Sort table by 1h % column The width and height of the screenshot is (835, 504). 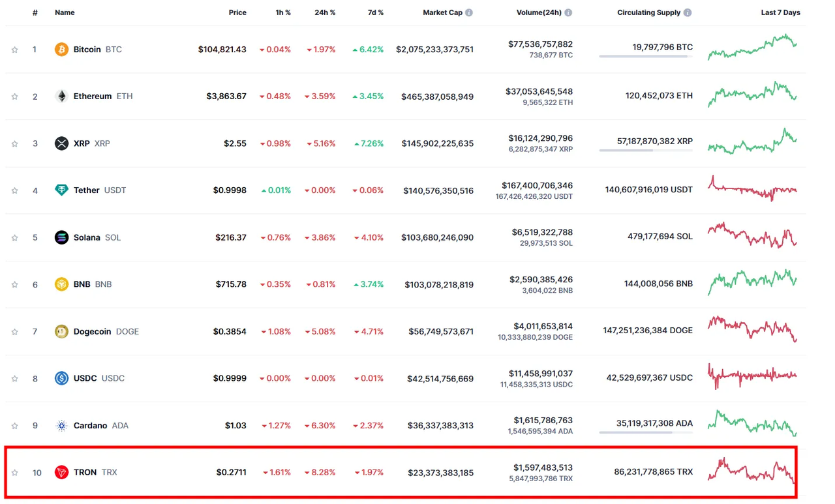click(282, 12)
